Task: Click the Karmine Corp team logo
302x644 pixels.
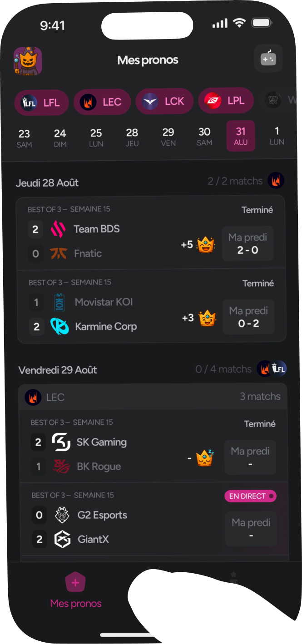Action: (59, 326)
